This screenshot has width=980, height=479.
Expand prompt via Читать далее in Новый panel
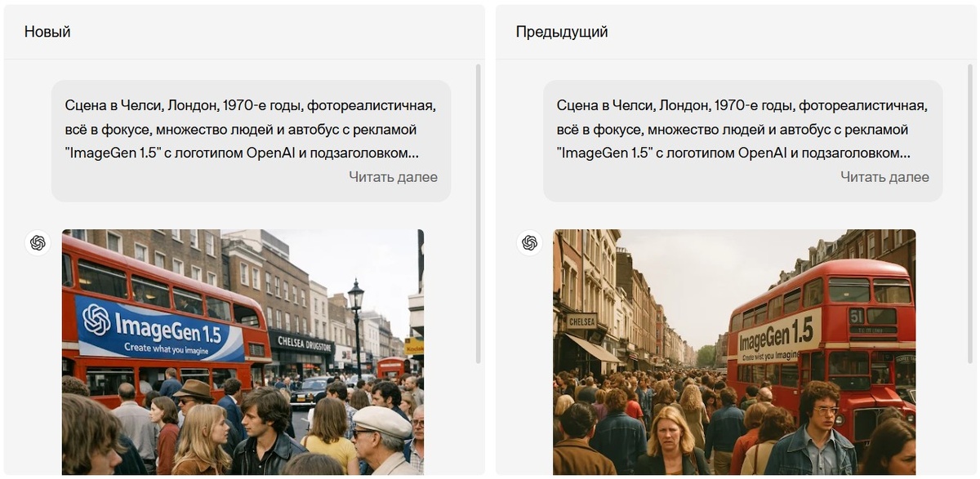pos(393,177)
